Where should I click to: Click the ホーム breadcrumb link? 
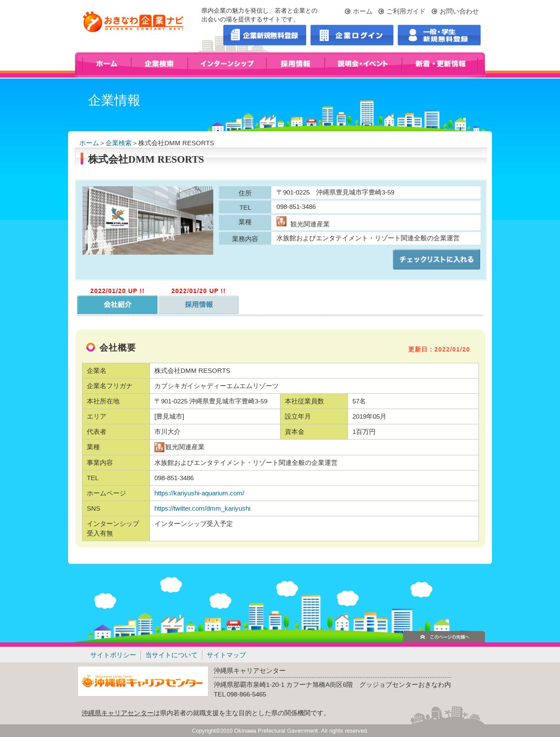(x=89, y=143)
